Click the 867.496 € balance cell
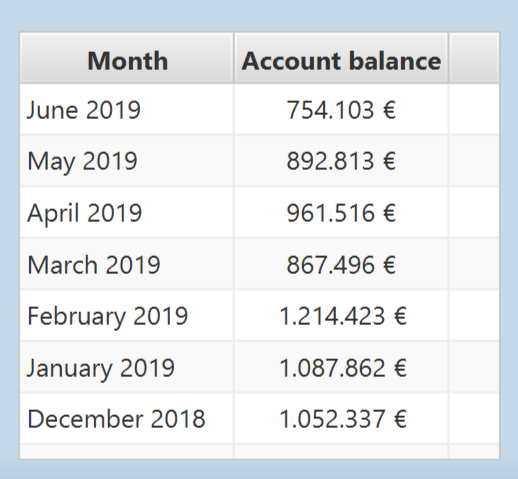The image size is (518, 479). 341,264
